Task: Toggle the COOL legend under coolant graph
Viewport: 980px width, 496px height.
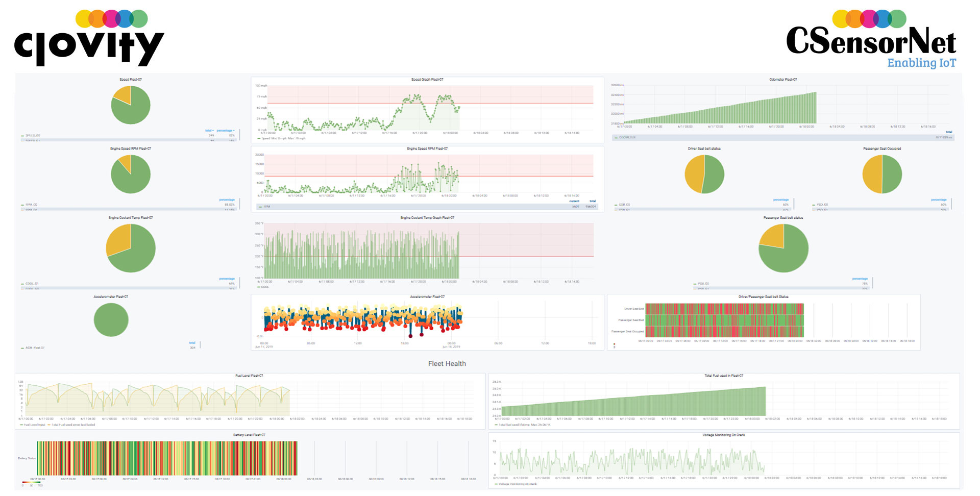Action: point(263,287)
